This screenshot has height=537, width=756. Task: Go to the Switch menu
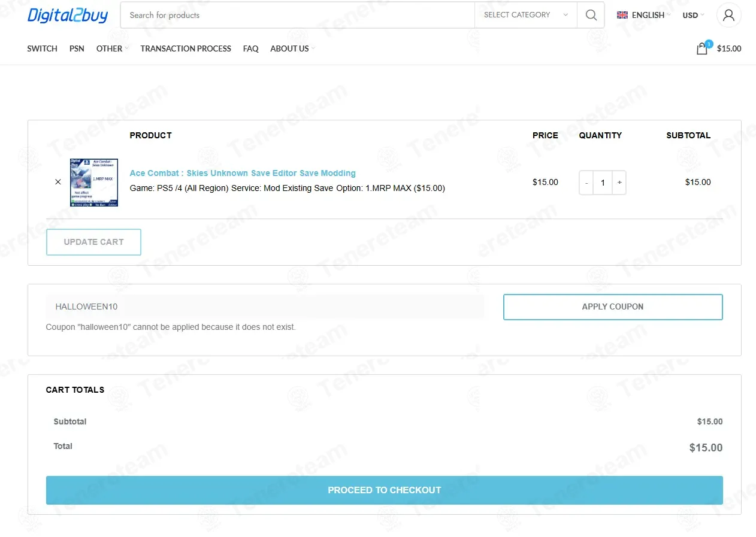(43, 48)
